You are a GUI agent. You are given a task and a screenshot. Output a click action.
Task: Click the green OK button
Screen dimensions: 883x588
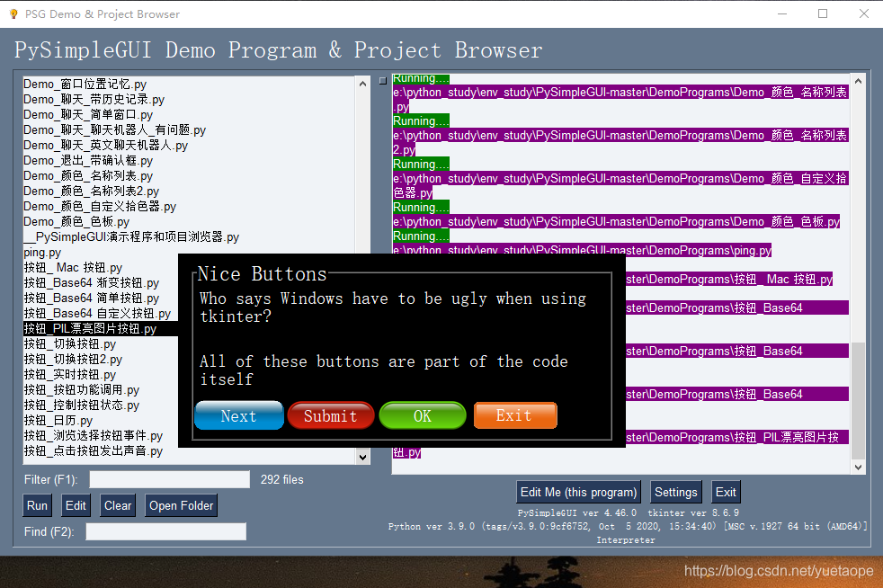point(423,415)
